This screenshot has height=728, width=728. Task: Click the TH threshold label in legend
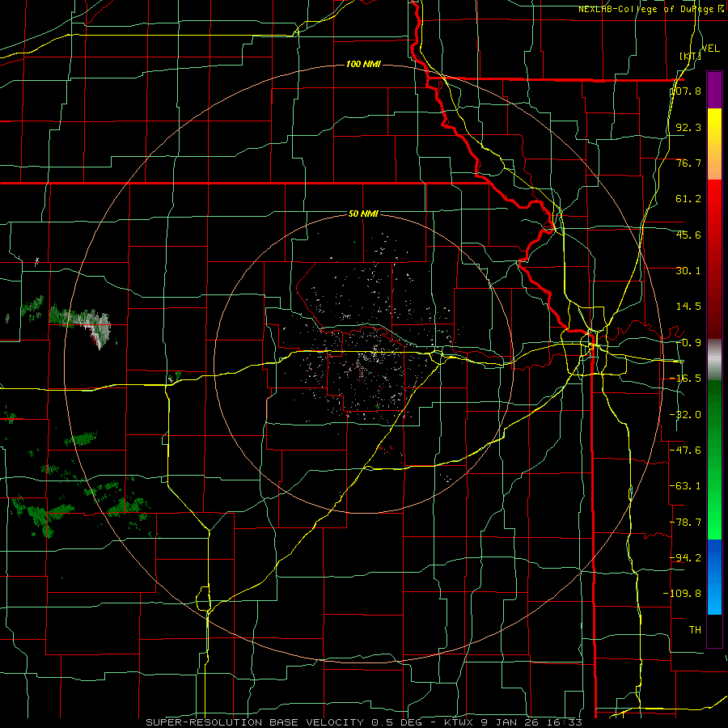[695, 630]
